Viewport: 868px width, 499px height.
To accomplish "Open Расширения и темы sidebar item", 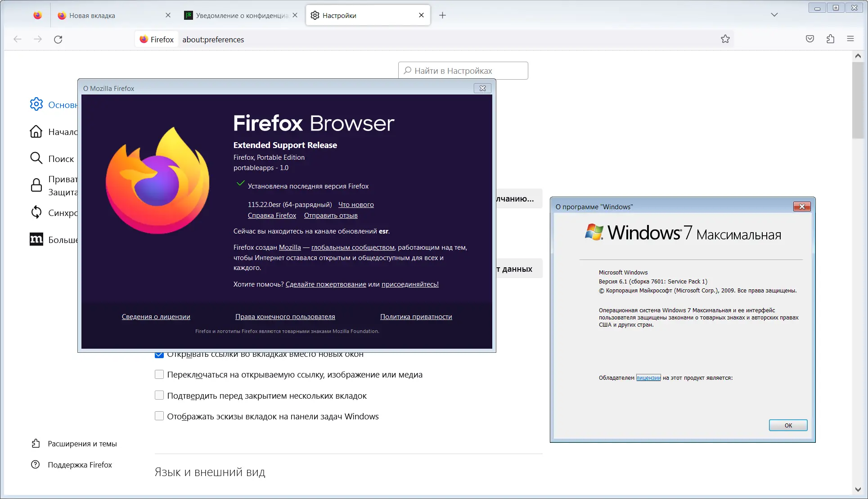I will click(82, 444).
